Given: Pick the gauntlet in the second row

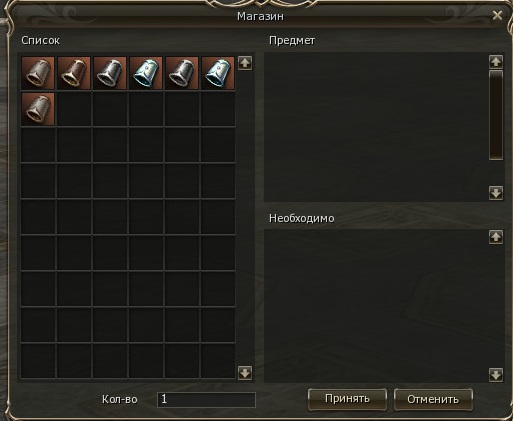Looking at the screenshot, I should pyautogui.click(x=38, y=109).
